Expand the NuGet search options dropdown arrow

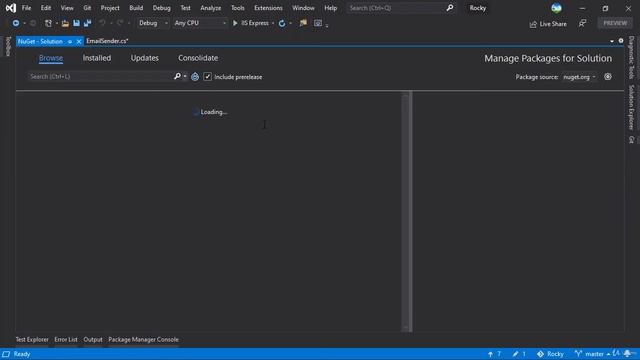click(x=185, y=76)
